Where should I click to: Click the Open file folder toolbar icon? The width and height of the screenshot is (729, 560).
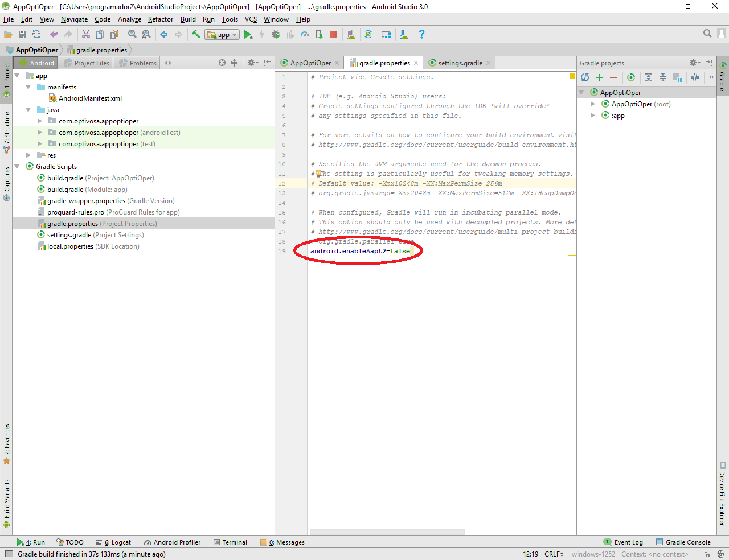click(x=8, y=35)
